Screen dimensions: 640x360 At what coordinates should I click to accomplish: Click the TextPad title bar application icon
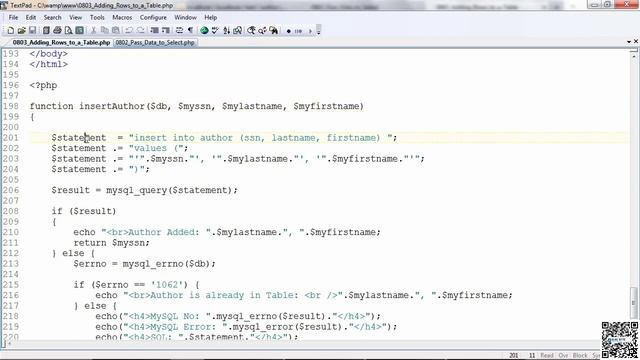4,5
